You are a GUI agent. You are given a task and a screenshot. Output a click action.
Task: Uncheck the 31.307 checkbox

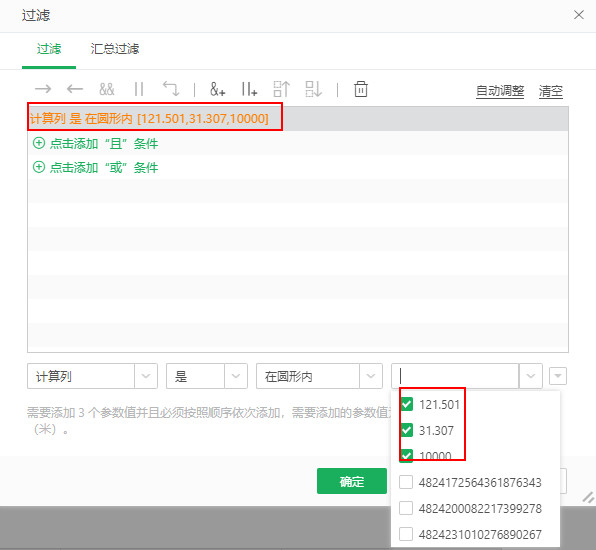[406, 430]
